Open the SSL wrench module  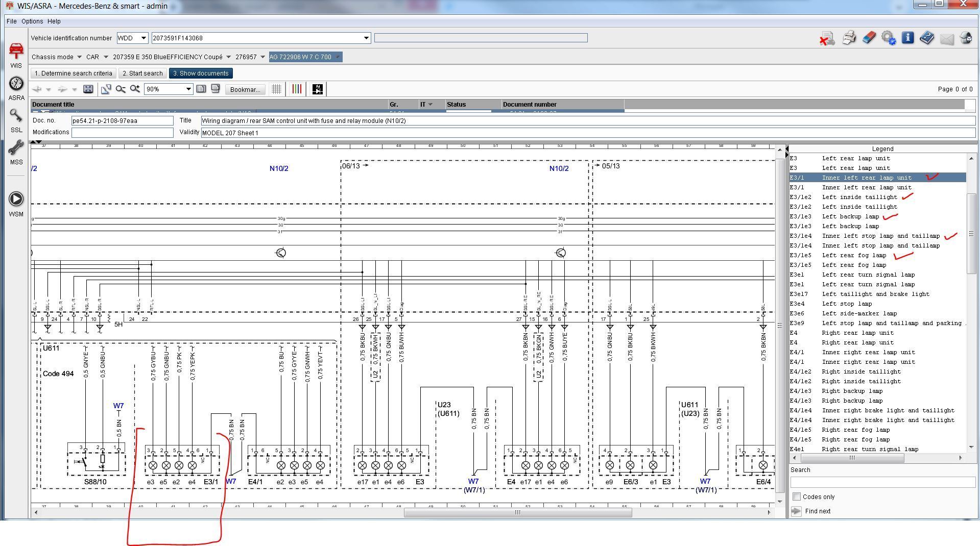pos(16,116)
